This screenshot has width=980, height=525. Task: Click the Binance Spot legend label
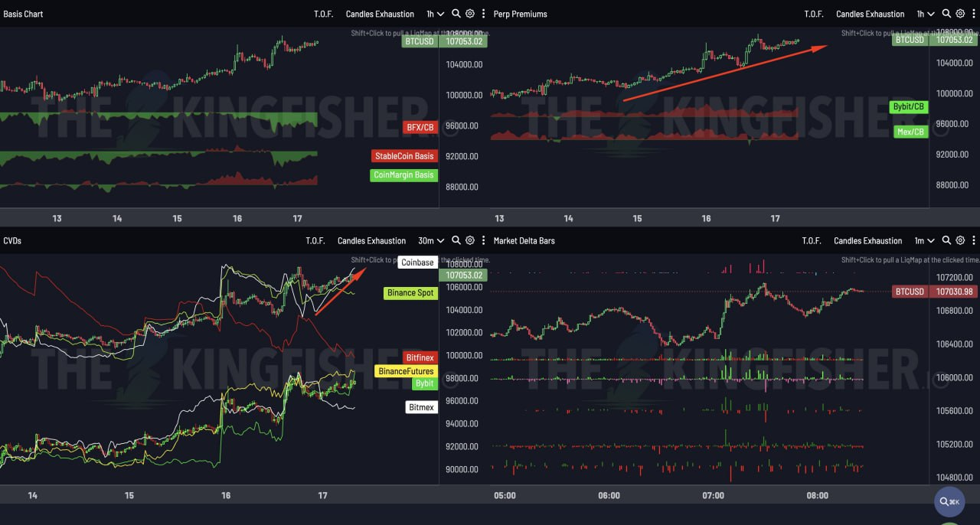(x=410, y=293)
